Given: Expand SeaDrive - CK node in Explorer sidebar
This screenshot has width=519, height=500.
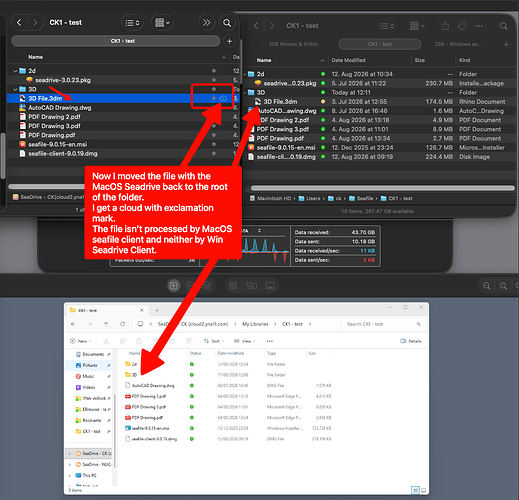Looking at the screenshot, I should pos(70,453).
